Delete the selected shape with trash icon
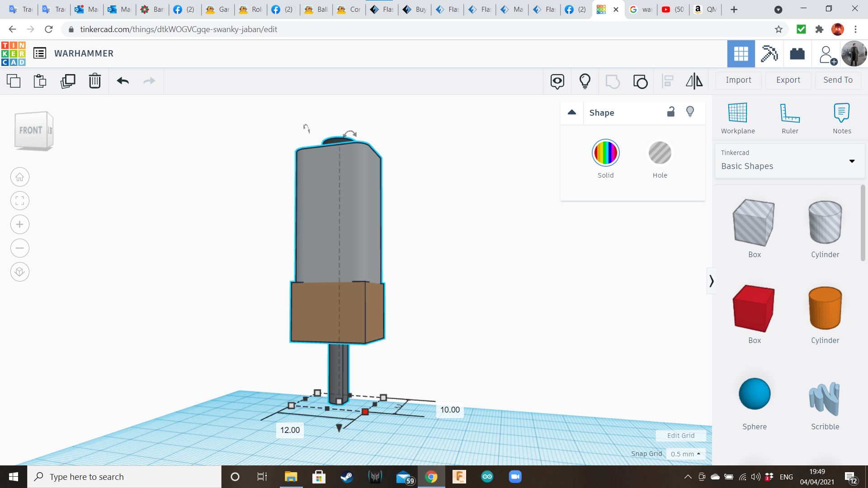Screen dimensions: 868x488 (95, 81)
